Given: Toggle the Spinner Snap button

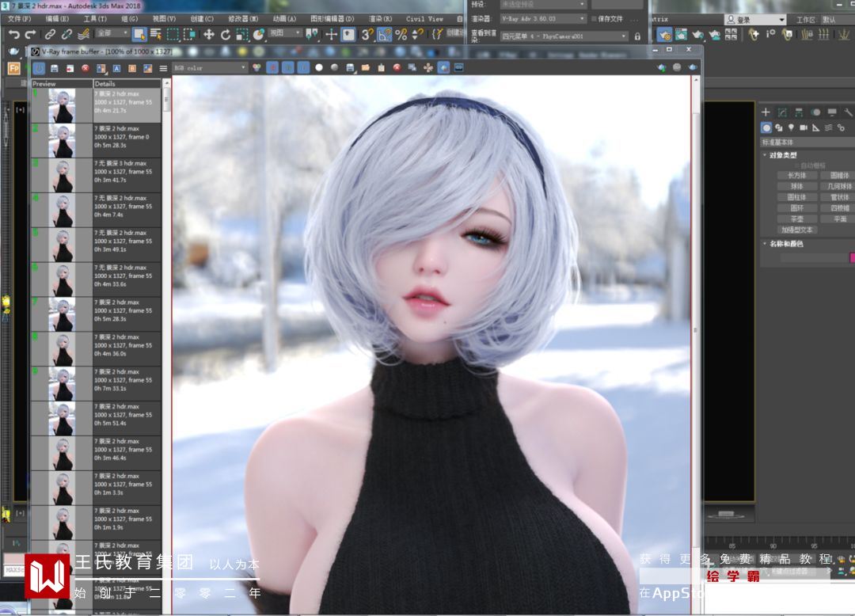Looking at the screenshot, I should (418, 34).
